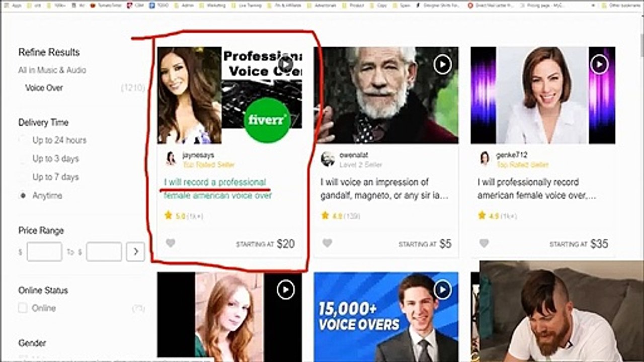Click jaynesays Top Rated Seller badge
644x362 pixels.
click(x=208, y=164)
